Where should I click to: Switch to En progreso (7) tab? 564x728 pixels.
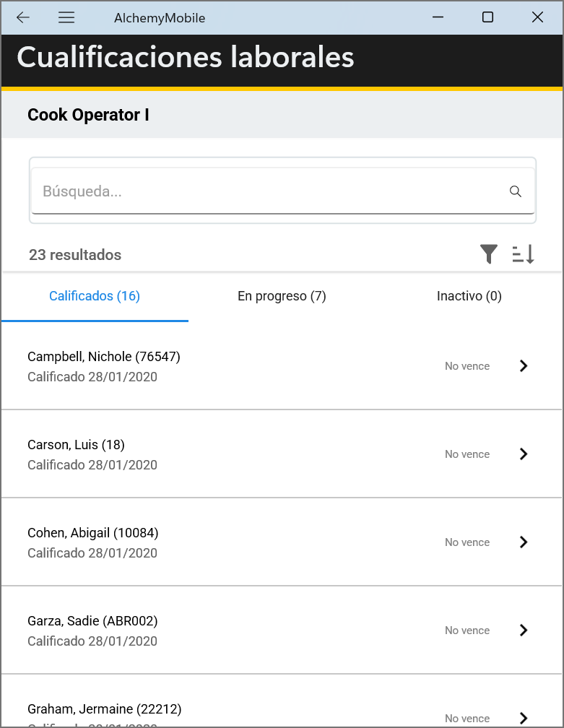pos(282,296)
